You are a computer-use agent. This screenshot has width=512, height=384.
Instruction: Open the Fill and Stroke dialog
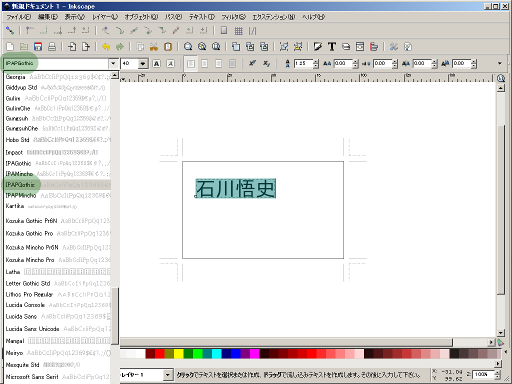[x=318, y=47]
